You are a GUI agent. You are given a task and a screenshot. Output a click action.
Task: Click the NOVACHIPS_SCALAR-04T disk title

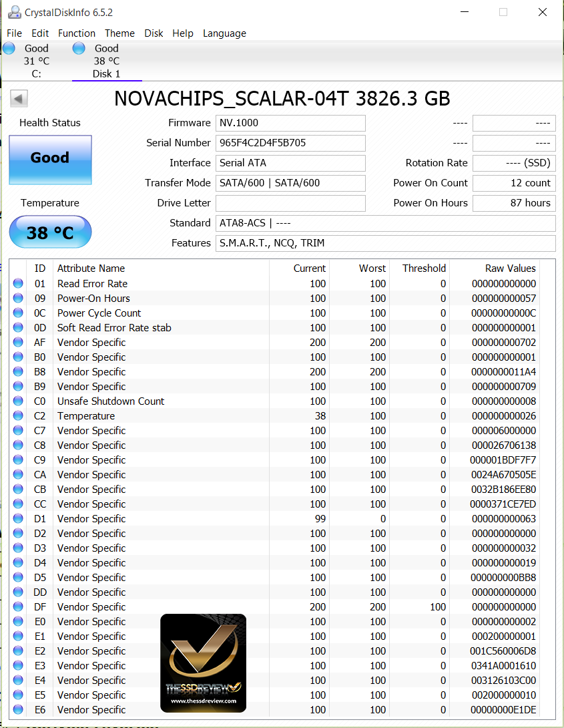[282, 98]
